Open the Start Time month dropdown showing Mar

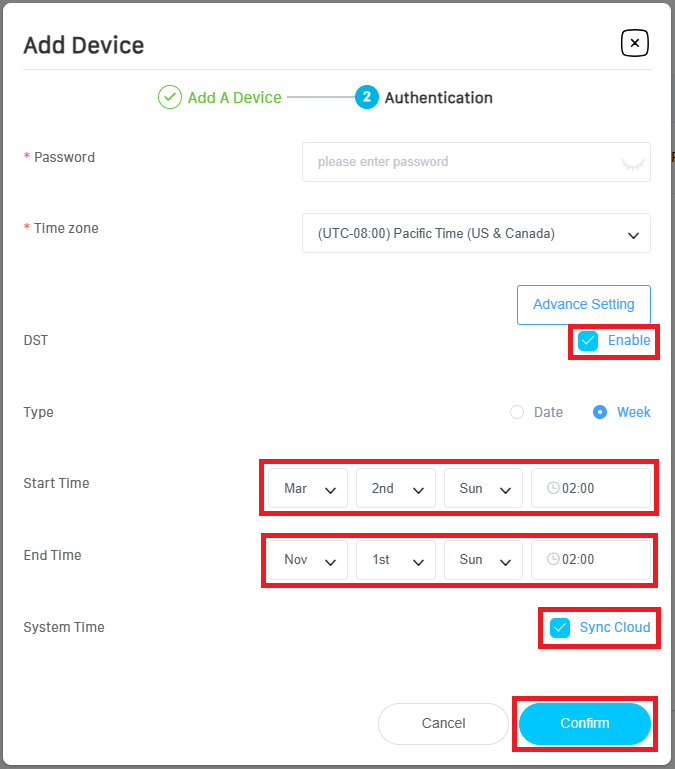coord(308,489)
